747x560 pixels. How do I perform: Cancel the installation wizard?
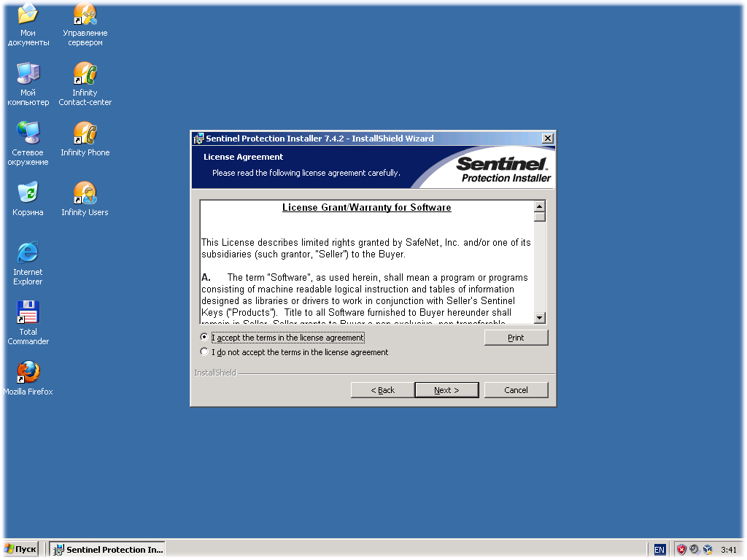tap(516, 390)
